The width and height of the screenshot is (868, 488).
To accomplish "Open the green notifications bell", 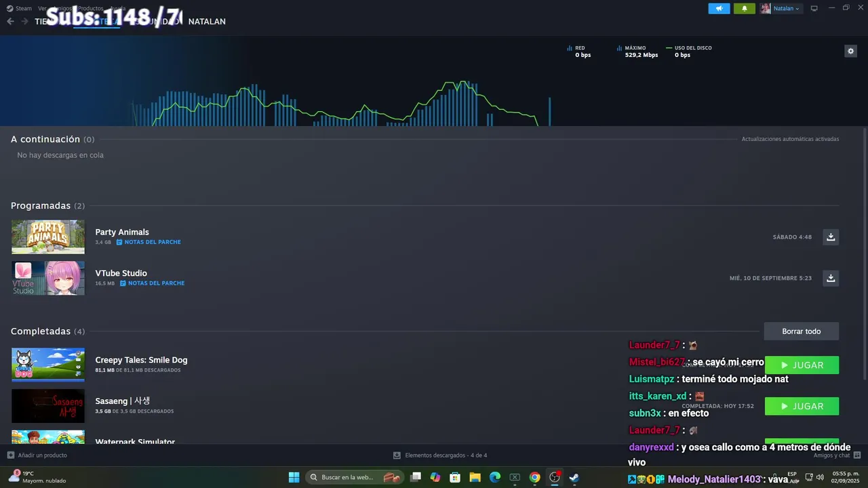I will click(744, 8).
